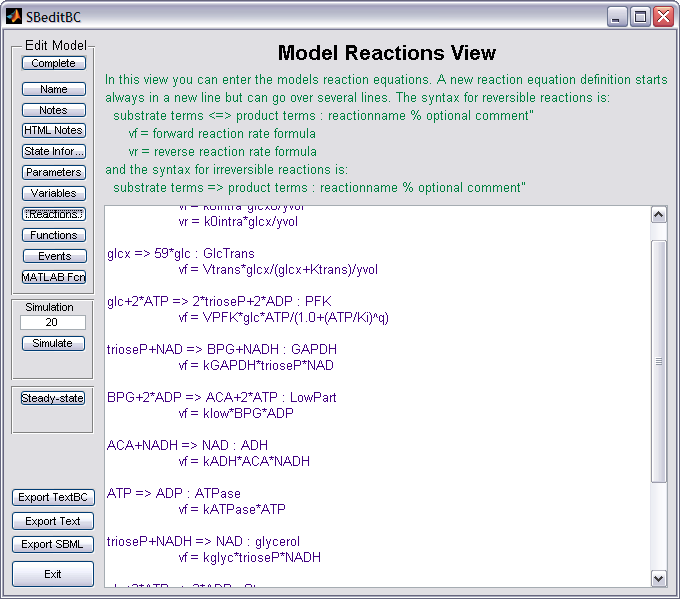
Task: Click the scrollbar down arrow
Action: (x=658, y=578)
